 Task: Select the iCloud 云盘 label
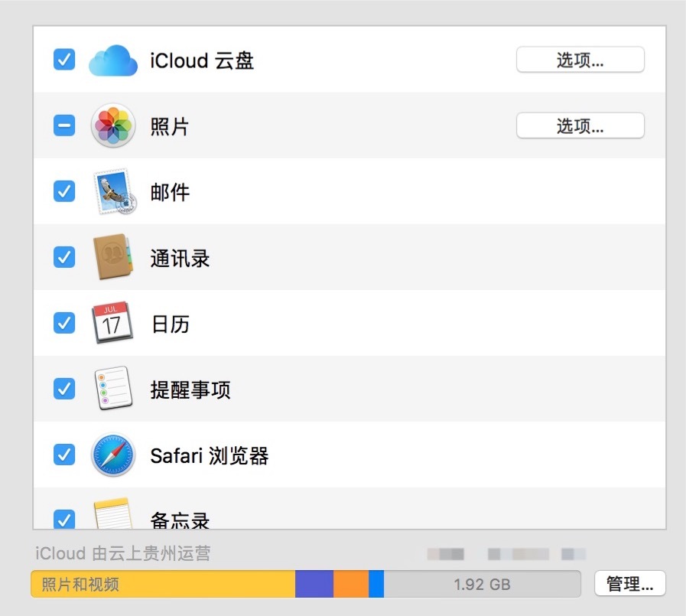click(x=202, y=60)
